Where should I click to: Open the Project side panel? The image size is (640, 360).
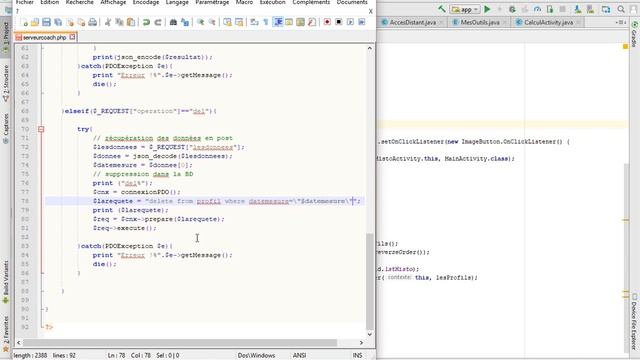coord(6,38)
